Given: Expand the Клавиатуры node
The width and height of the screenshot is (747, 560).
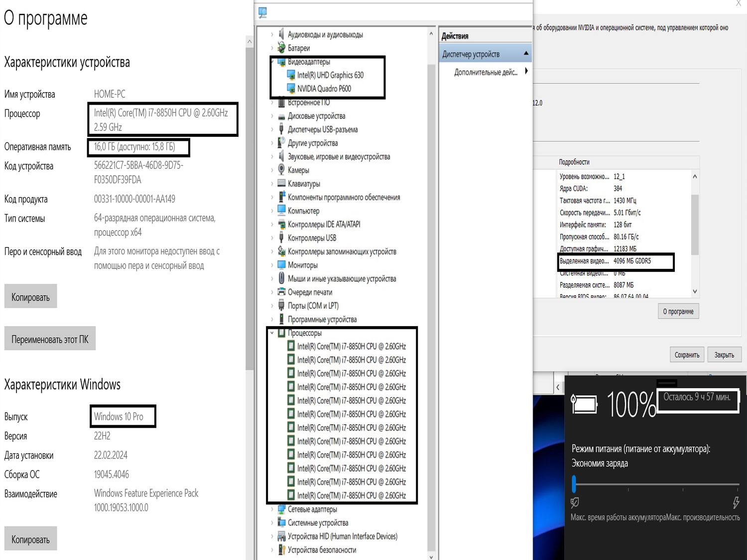Looking at the screenshot, I should 272,184.
